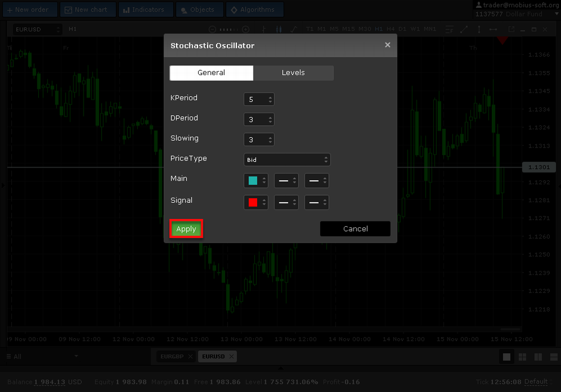Viewport: 561px width, 392px height.
Task: Open the Signal line style dropdown
Action: [x=286, y=202]
